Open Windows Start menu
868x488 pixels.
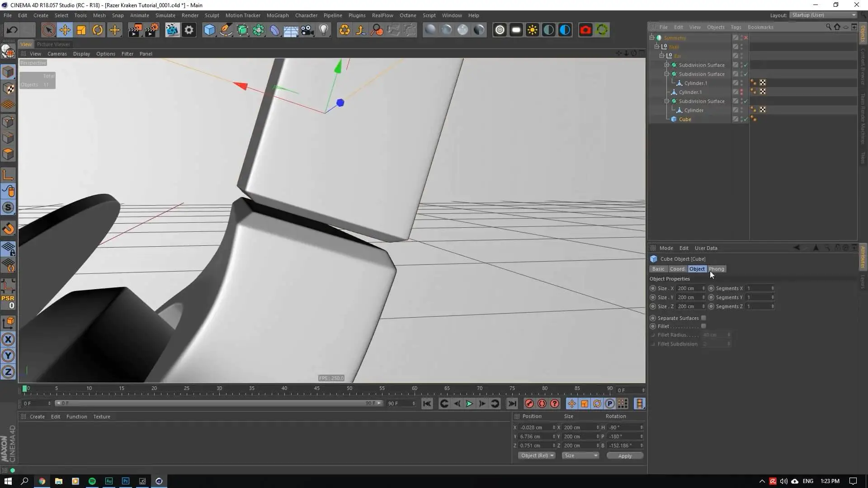(8, 481)
